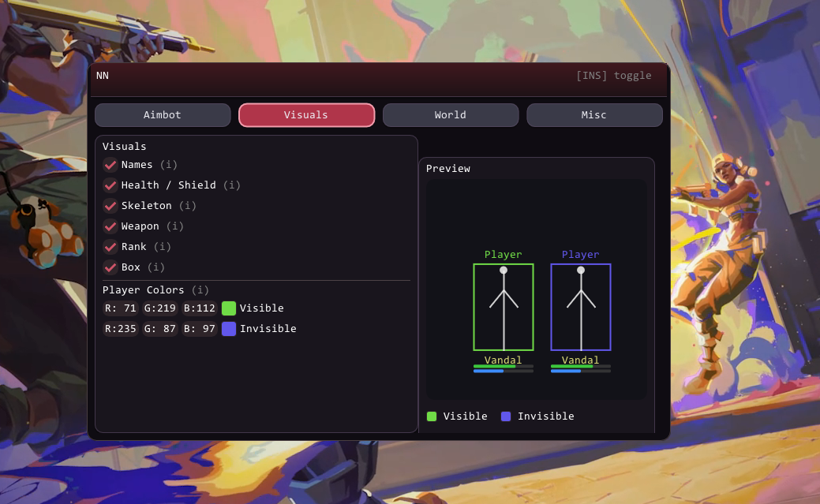Click the info icon beside Health / Shield

(x=231, y=185)
